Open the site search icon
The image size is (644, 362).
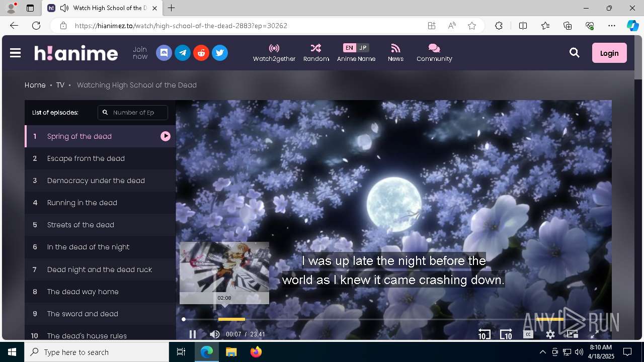coord(575,53)
